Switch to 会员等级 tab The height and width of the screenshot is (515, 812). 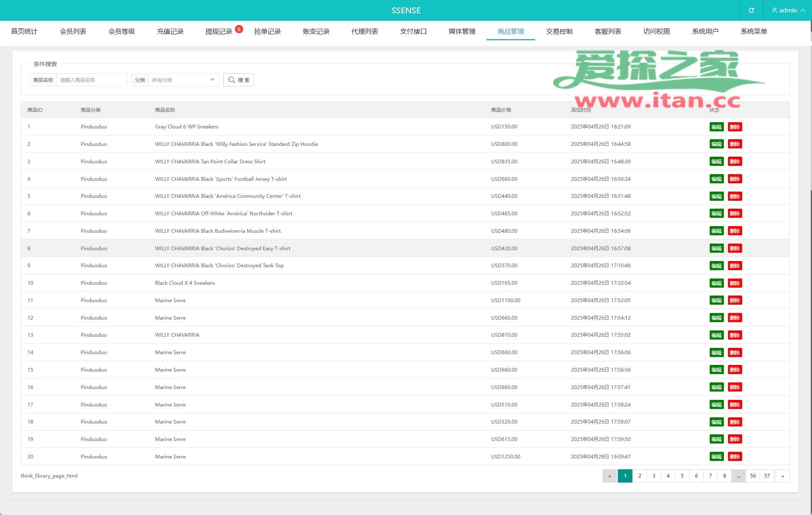[121, 32]
